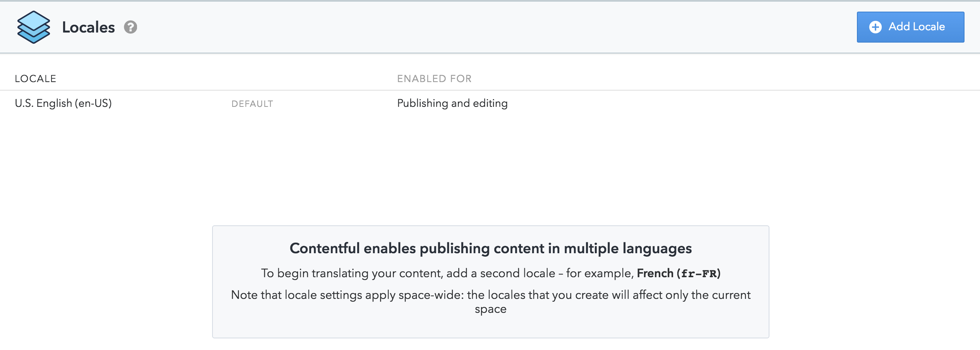This screenshot has width=980, height=350.
Task: Open the Locales help question mark
Action: 130,27
